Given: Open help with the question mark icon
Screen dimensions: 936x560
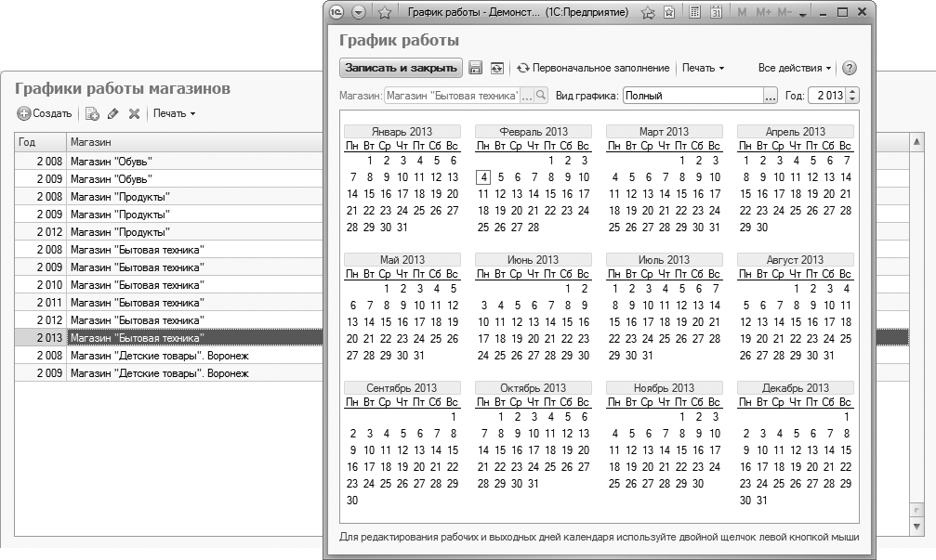Looking at the screenshot, I should click(x=849, y=68).
